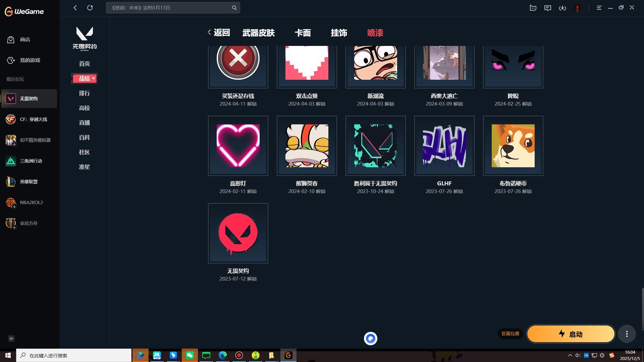Viewport: 644px width, 362px height.
Task: Switch to the 武器皮肤 tab
Action: click(258, 33)
